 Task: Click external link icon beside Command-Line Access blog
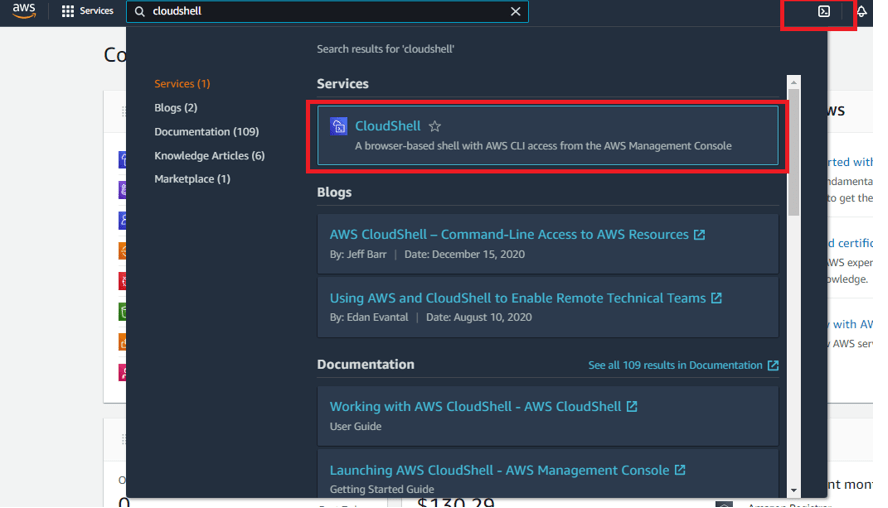[699, 234]
